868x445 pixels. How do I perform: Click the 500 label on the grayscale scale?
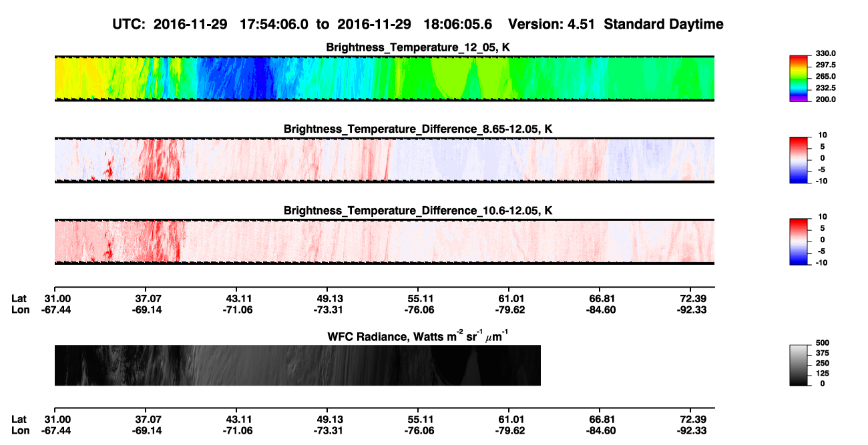[x=823, y=343]
